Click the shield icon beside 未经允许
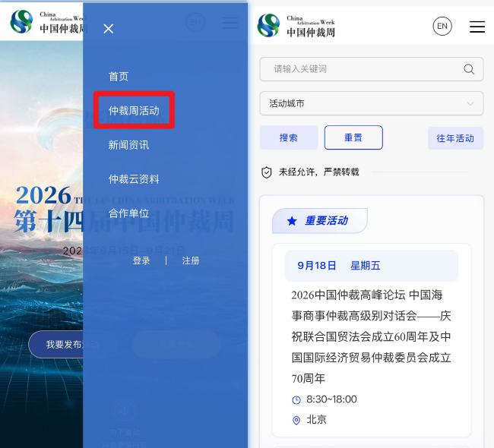 point(267,172)
